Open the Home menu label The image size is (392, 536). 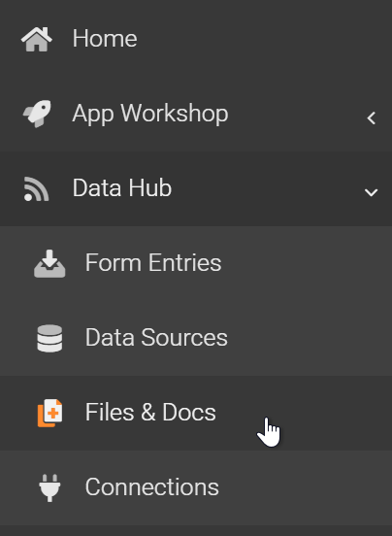(x=105, y=38)
